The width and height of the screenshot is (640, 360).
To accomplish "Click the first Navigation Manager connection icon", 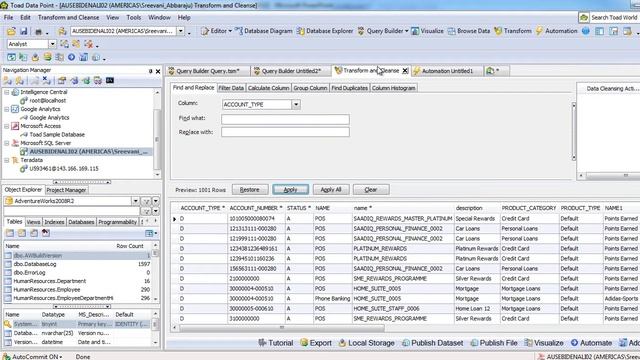I will pos(8,80).
